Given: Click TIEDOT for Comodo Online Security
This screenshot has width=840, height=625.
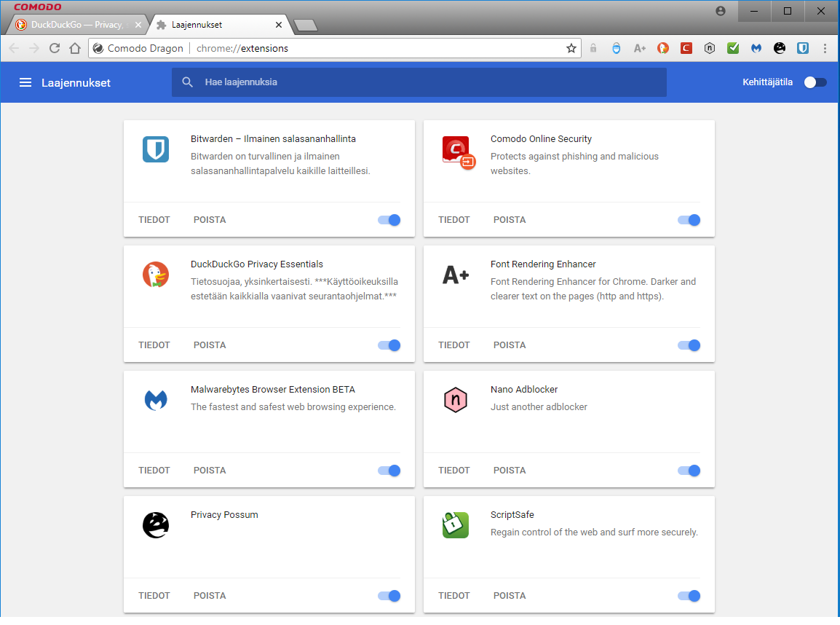Looking at the screenshot, I should point(454,220).
